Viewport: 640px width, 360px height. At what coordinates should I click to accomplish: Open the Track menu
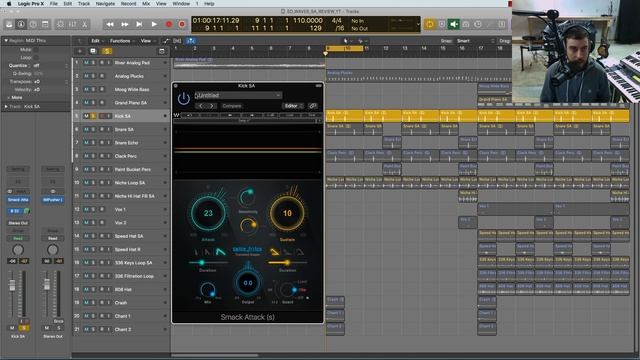point(84,4)
